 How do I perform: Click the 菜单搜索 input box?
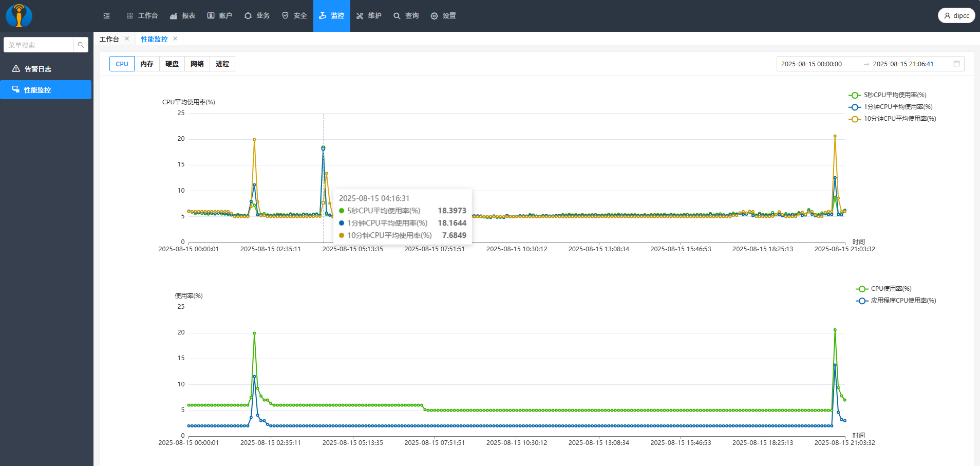39,45
